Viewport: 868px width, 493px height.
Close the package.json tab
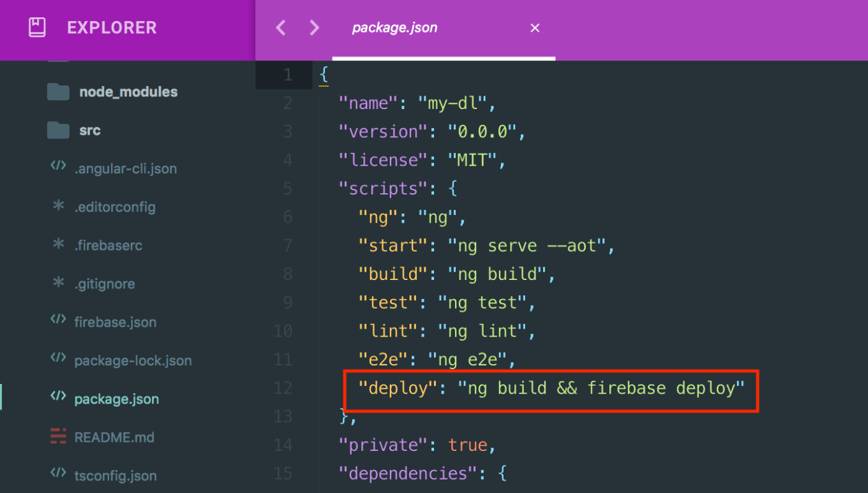(x=535, y=27)
